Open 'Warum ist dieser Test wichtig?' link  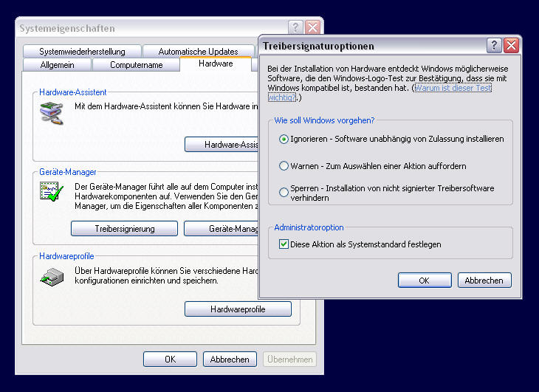pyautogui.click(x=453, y=88)
